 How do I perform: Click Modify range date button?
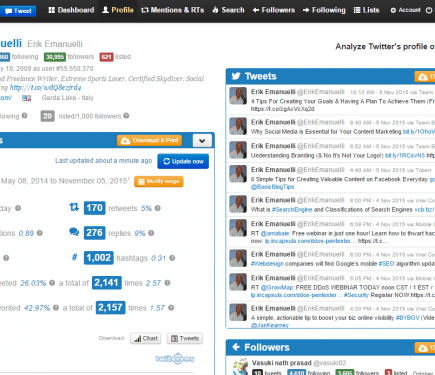pyautogui.click(x=159, y=181)
